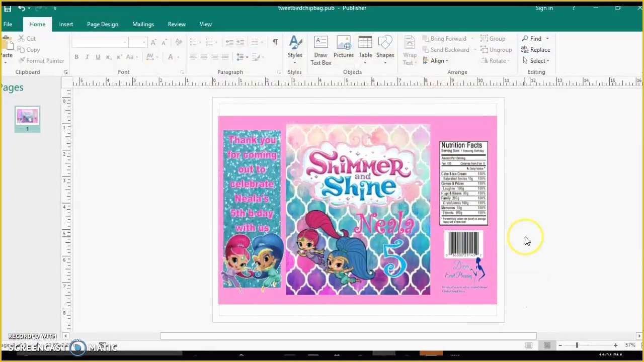The image size is (644, 362).
Task: Click the horizontal scrollbar
Action: tap(348, 336)
